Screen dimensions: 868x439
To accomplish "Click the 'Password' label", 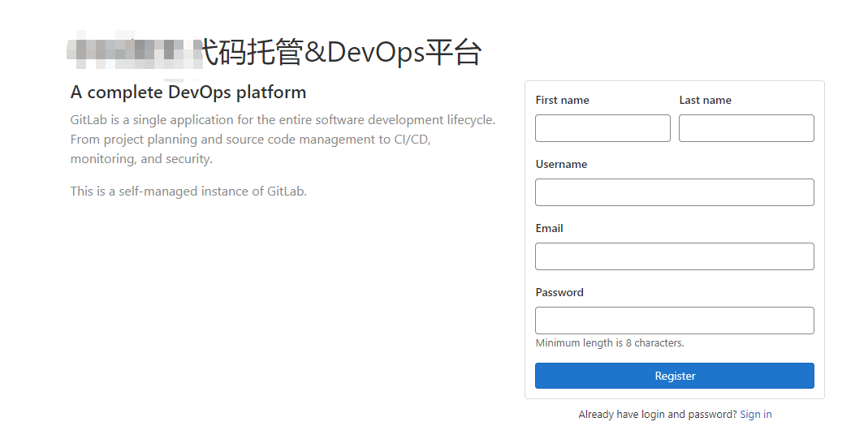I will (559, 292).
